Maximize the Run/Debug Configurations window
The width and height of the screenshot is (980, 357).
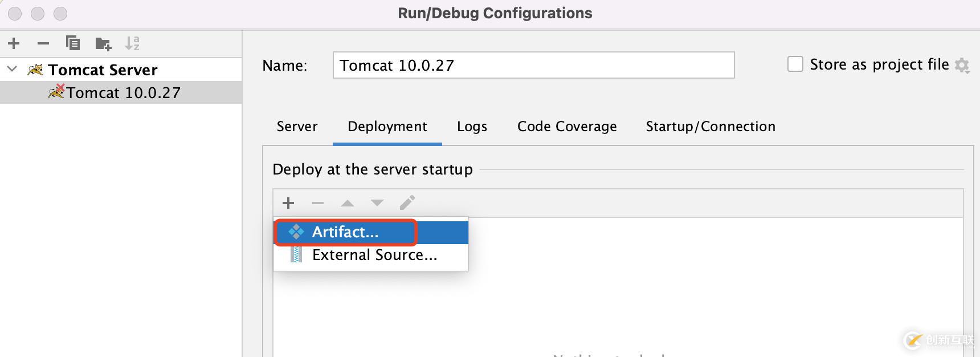[x=60, y=13]
